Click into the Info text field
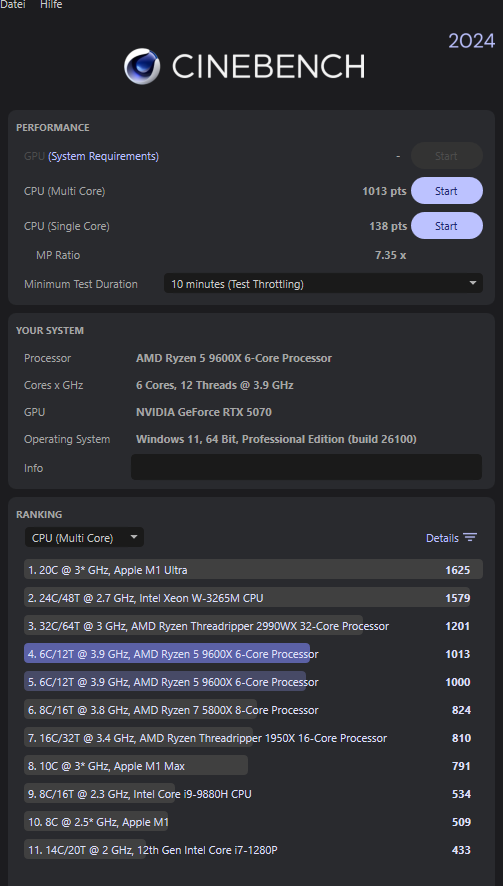This screenshot has width=503, height=886. pyautogui.click(x=306, y=467)
